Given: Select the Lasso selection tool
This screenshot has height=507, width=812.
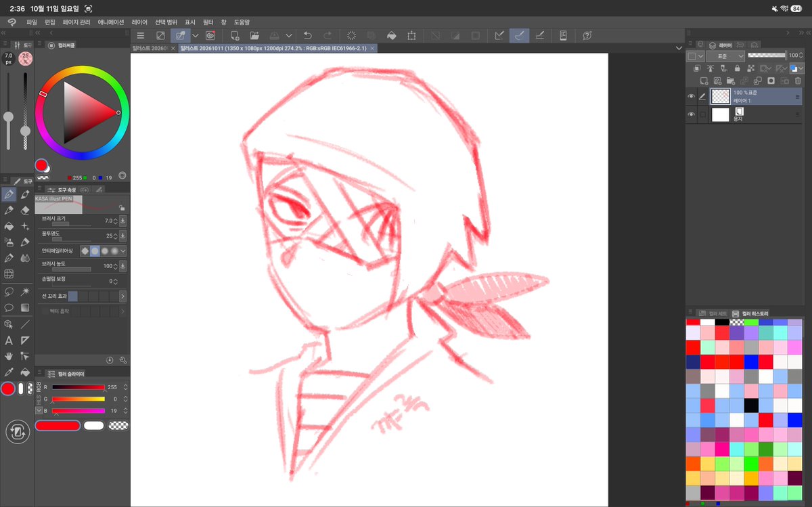Looking at the screenshot, I should point(9,292).
